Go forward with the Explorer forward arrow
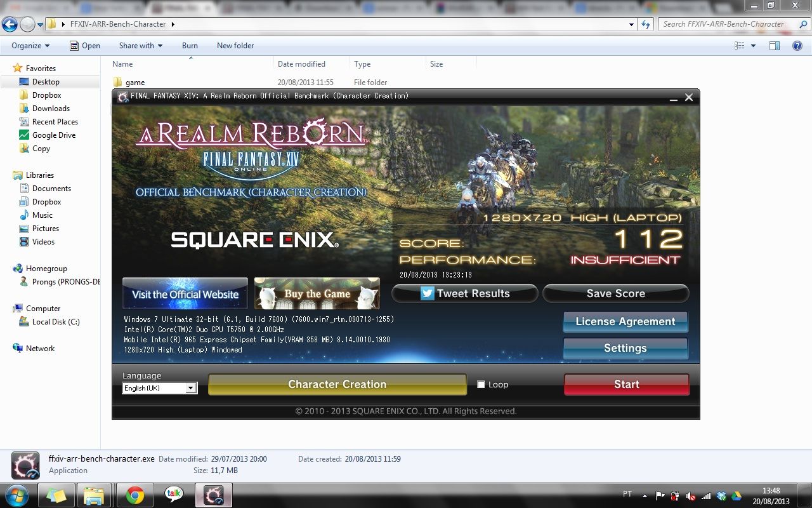The height and width of the screenshot is (508, 812). [27, 24]
